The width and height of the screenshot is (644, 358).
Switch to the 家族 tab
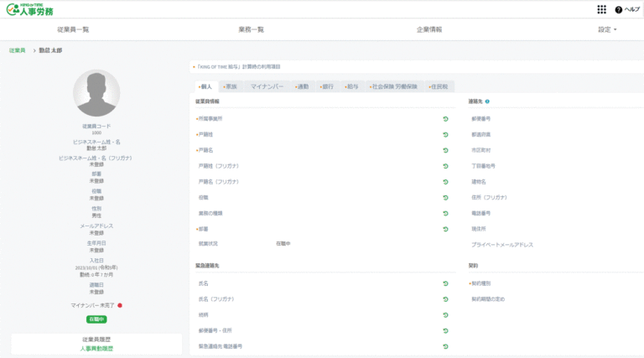click(230, 86)
